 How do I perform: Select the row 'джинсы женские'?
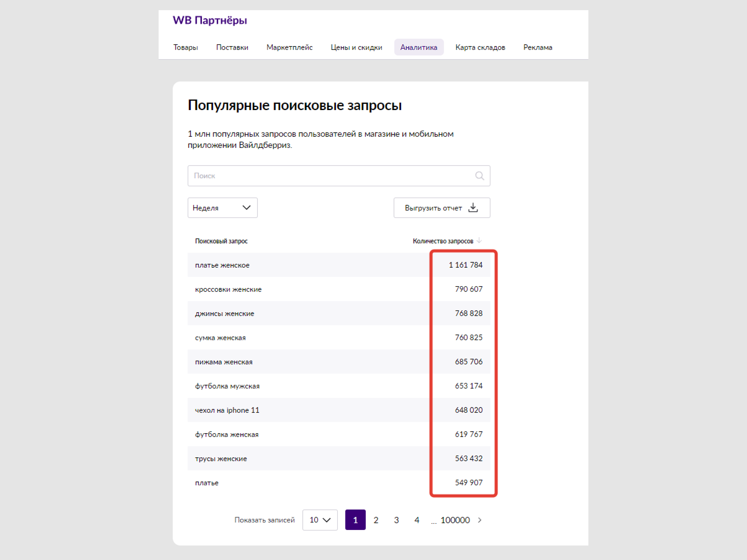[339, 313]
